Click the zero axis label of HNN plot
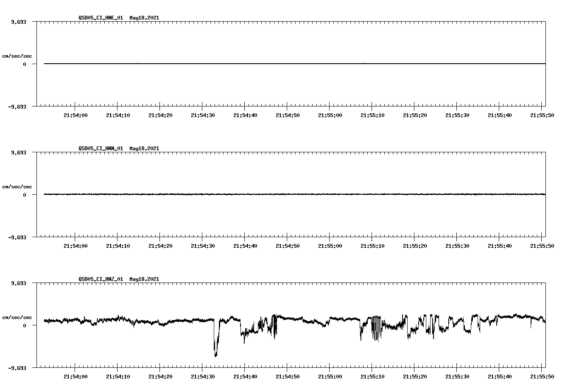 (25, 195)
